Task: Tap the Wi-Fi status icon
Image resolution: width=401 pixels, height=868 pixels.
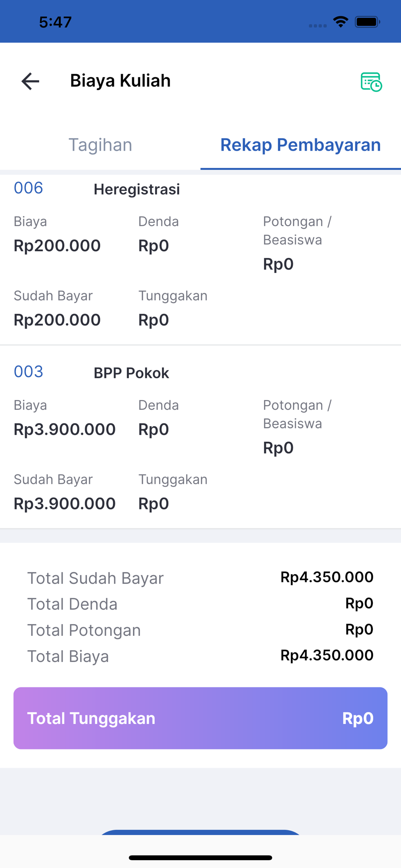Action: coord(341,22)
